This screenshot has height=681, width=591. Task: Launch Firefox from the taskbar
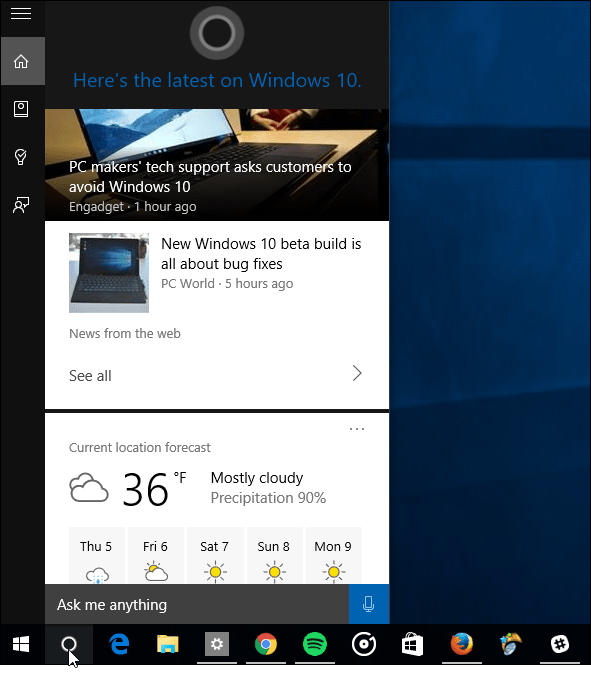click(462, 644)
